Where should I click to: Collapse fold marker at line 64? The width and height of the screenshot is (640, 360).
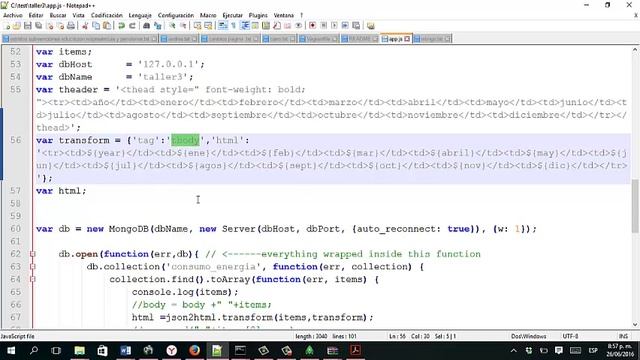coord(33,279)
